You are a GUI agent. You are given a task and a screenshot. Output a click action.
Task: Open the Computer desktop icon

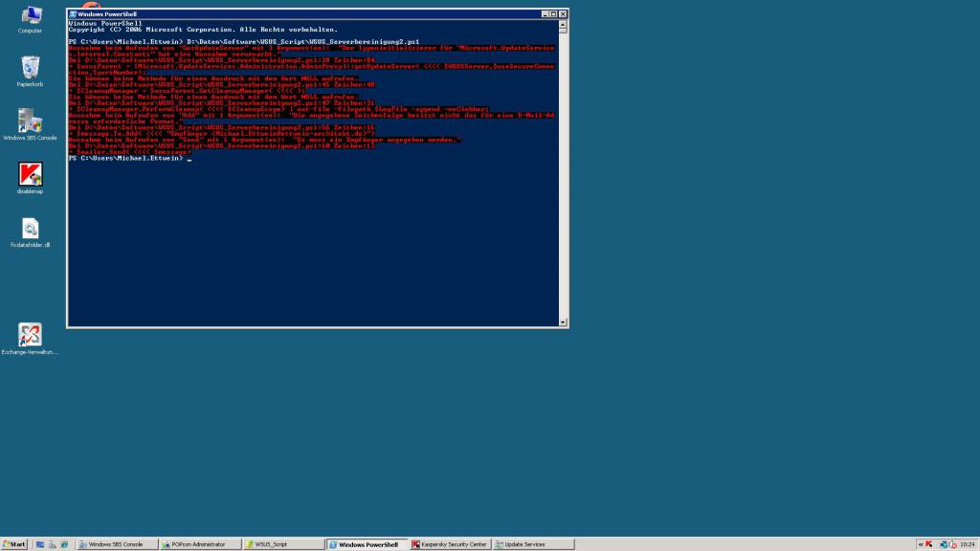(x=30, y=19)
